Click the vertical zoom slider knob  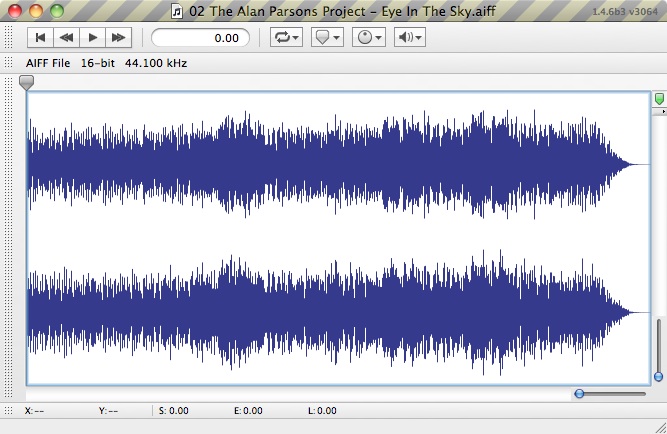(x=658, y=377)
